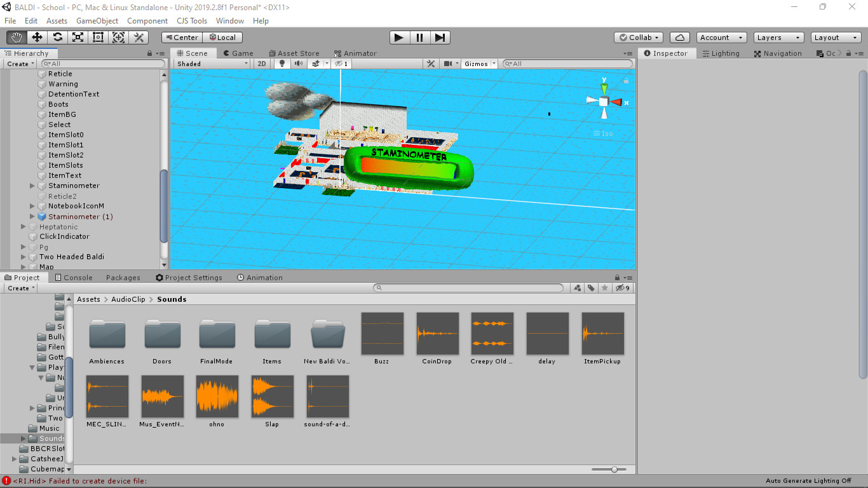Expand the Staminometer hierarchy item
Screen dimensions: 868x488
tap(32, 186)
